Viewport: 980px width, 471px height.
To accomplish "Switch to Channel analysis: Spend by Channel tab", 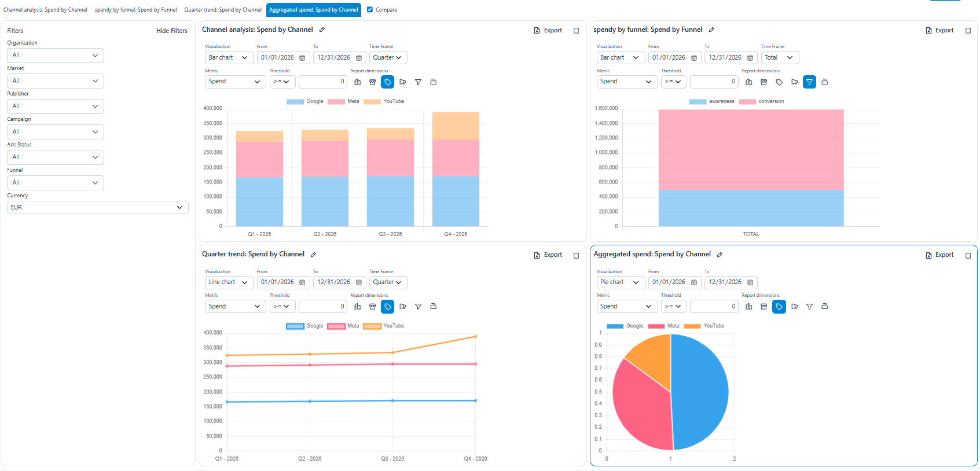I will click(x=45, y=10).
